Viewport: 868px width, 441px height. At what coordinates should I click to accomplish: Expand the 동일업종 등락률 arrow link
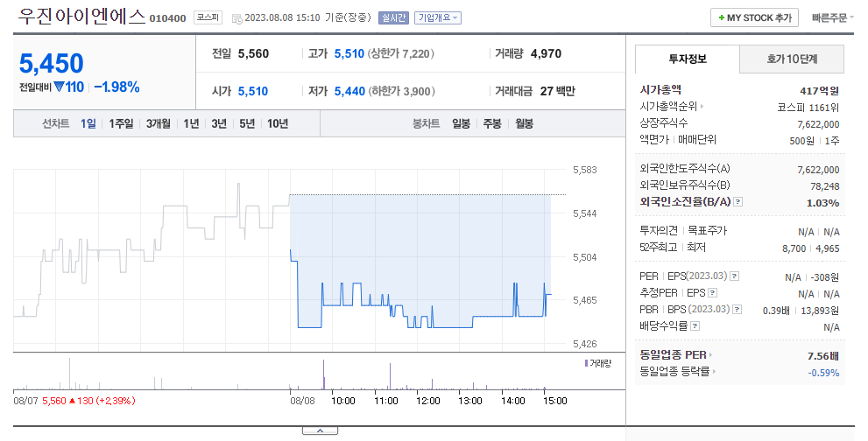[714, 371]
